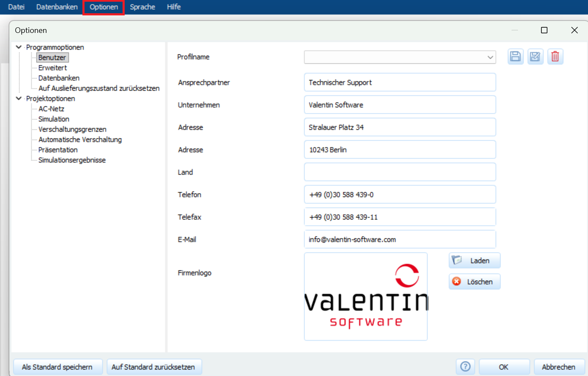Image resolution: width=588 pixels, height=376 pixels.
Task: Click into the empty Land field
Action: pyautogui.click(x=400, y=172)
